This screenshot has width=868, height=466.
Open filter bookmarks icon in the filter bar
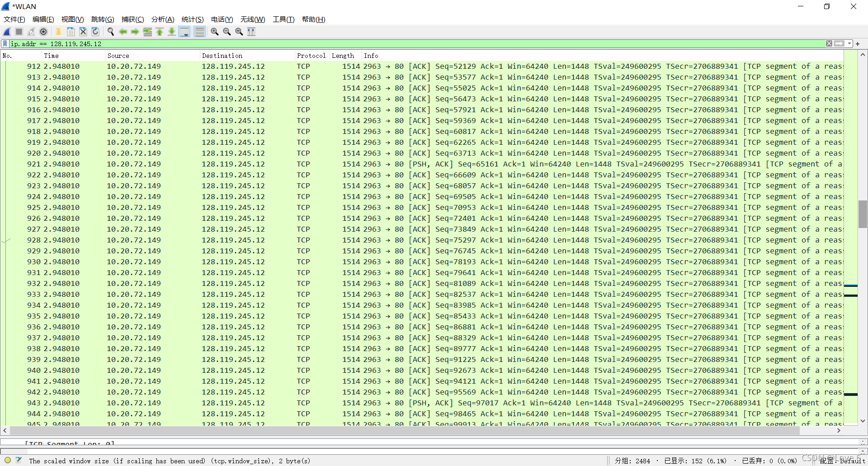pyautogui.click(x=5, y=44)
